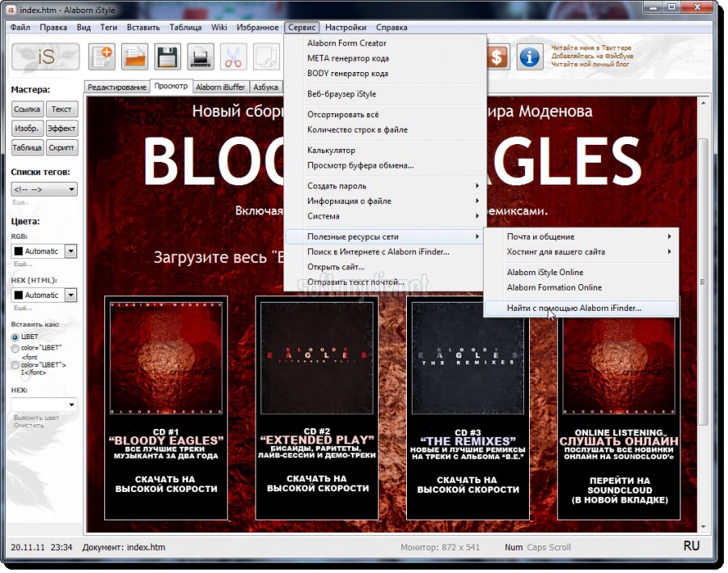Choose Найти с помощью Alaborn iFinder
This screenshot has width=728, height=573.
point(574,308)
